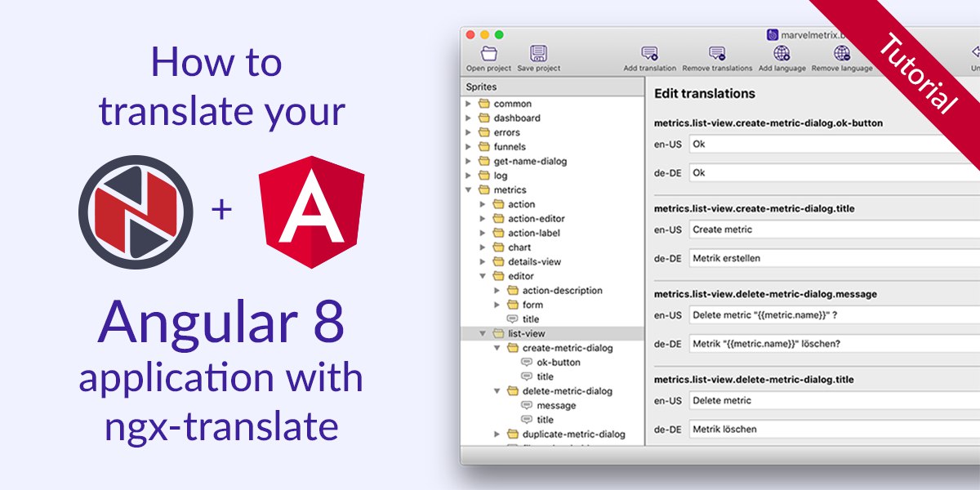Click the editor title translation icon
Viewport: 980px width, 490px height.
pyautogui.click(x=512, y=318)
